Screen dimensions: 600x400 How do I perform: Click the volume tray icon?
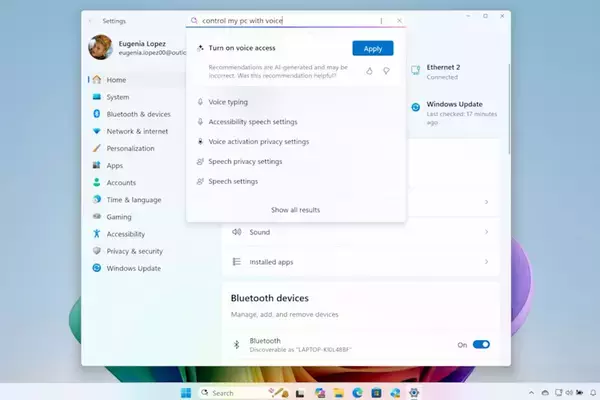(x=569, y=393)
